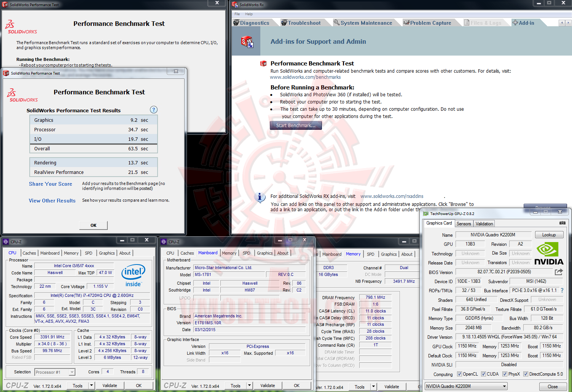Image resolution: width=572 pixels, height=392 pixels.
Task: Open the NVIDIA Quadro K2200M card dropdown
Action: coord(466,386)
